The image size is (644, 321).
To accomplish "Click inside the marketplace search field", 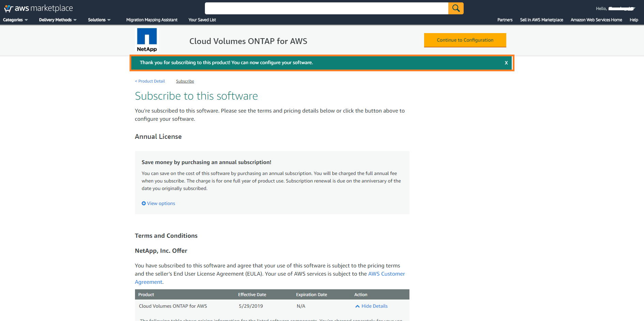I will tap(326, 8).
